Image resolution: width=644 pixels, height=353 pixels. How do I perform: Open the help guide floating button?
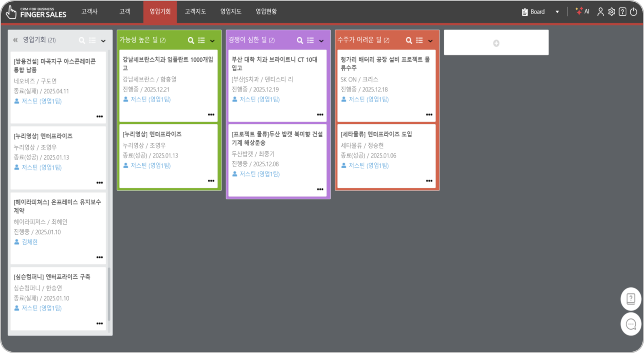coord(631,299)
